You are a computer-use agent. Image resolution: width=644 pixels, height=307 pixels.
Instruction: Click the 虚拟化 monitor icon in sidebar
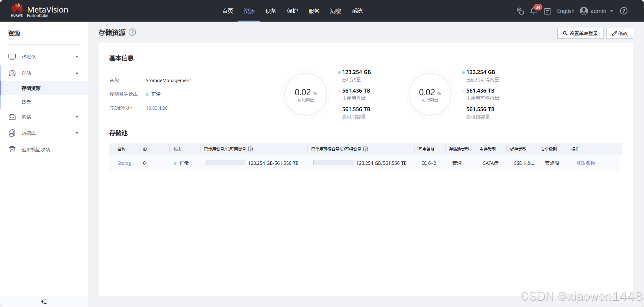pyautogui.click(x=12, y=57)
